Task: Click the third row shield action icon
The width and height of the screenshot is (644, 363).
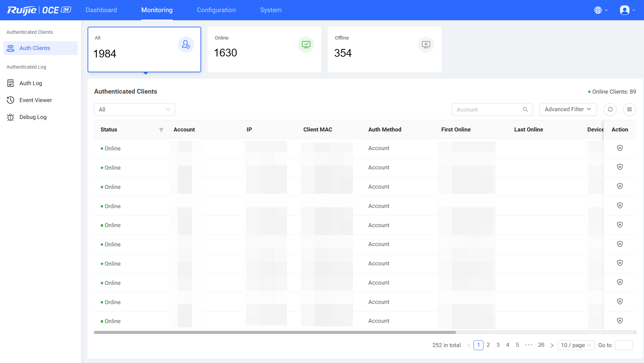Action: tap(620, 186)
